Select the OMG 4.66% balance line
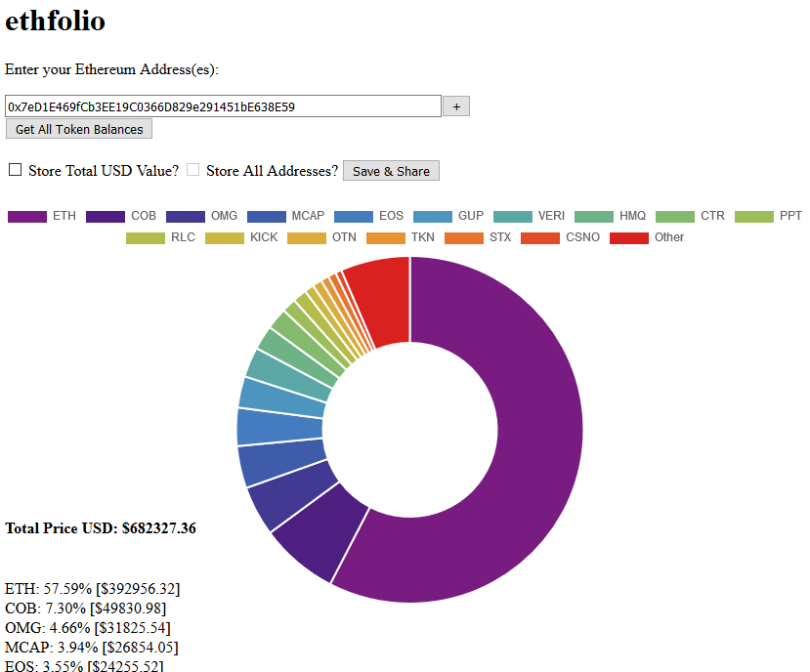The image size is (810, 672). pos(88,628)
